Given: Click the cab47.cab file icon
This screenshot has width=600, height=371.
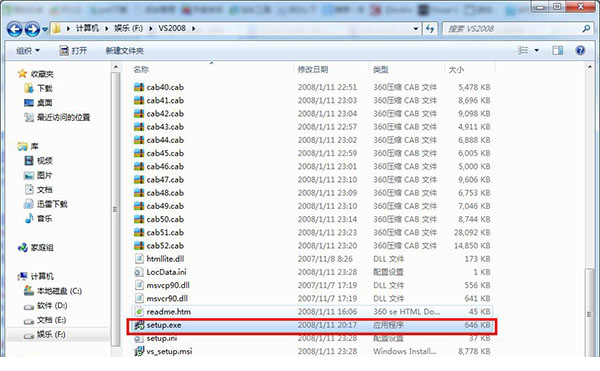Looking at the screenshot, I should click(x=139, y=179).
